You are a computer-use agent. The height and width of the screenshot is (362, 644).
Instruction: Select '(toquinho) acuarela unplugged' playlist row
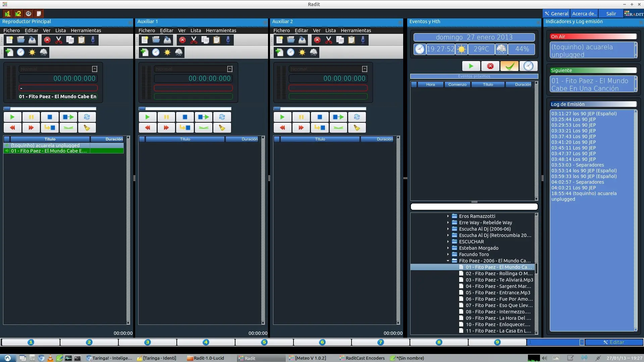click(64, 145)
